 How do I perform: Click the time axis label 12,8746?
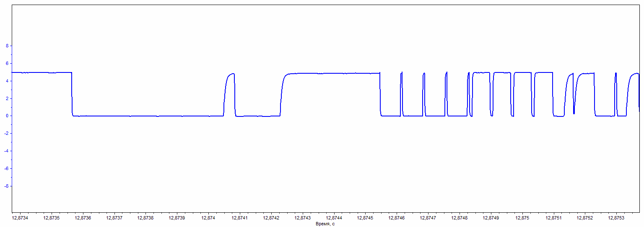click(397, 218)
